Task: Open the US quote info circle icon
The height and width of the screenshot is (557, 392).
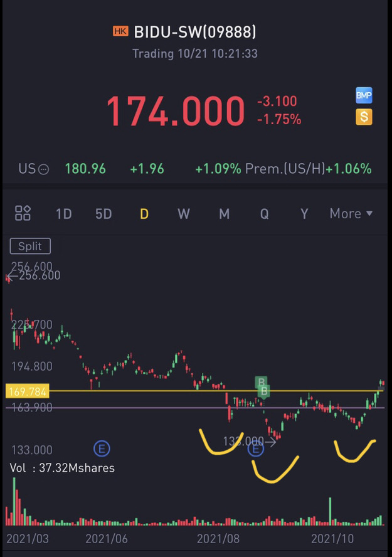Action: (x=43, y=169)
